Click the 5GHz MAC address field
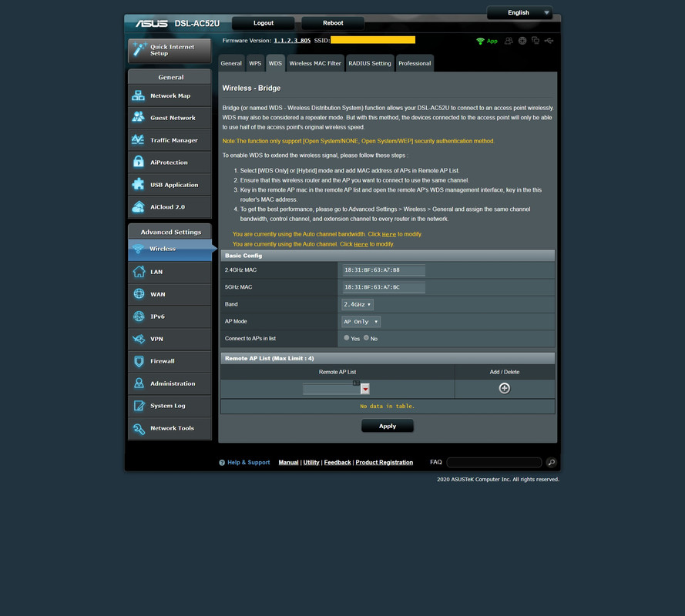The image size is (685, 616). (x=384, y=287)
